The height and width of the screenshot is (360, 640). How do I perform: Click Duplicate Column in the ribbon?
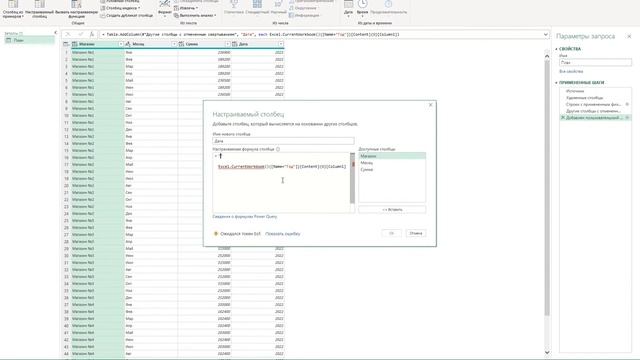[127, 15]
